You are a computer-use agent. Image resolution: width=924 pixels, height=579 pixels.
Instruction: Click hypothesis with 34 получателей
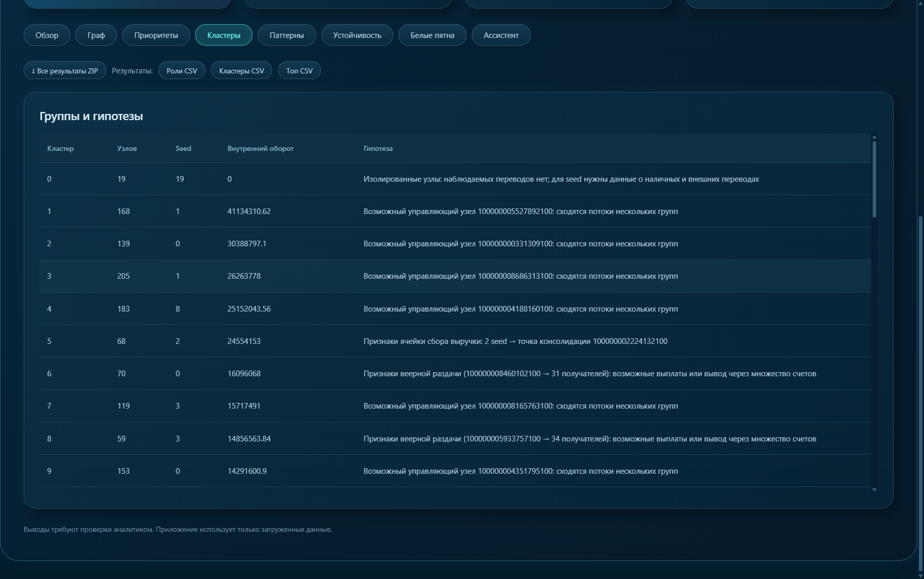(590, 439)
